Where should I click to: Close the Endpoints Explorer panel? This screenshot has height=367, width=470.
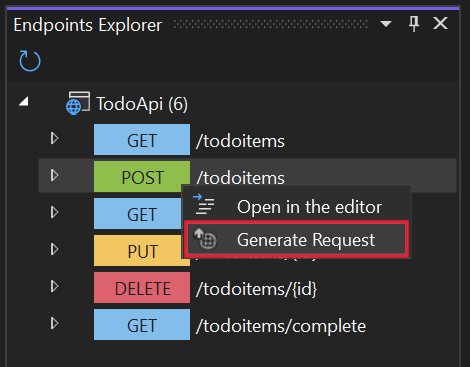(440, 24)
